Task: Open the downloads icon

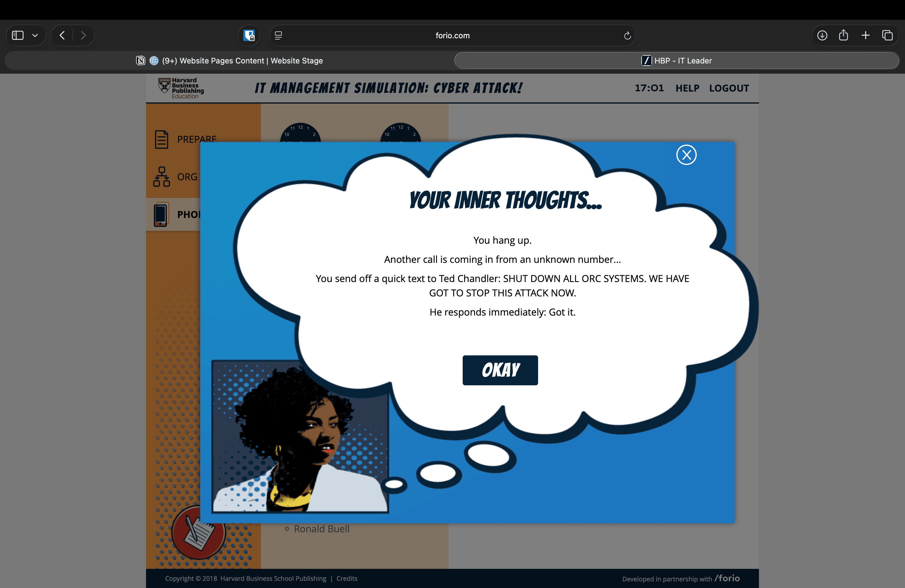Action: point(822,35)
